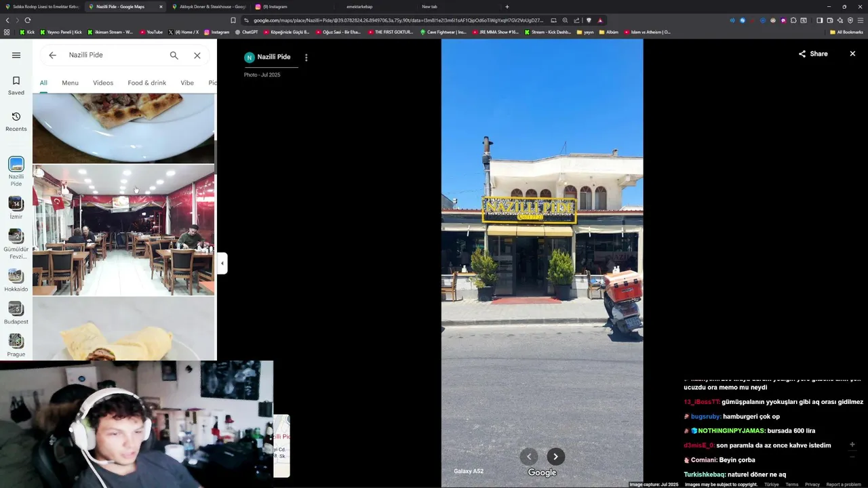The image size is (868, 488).
Task: Open the apps grid icon in bookmarks bar
Action: pyautogui.click(x=7, y=32)
